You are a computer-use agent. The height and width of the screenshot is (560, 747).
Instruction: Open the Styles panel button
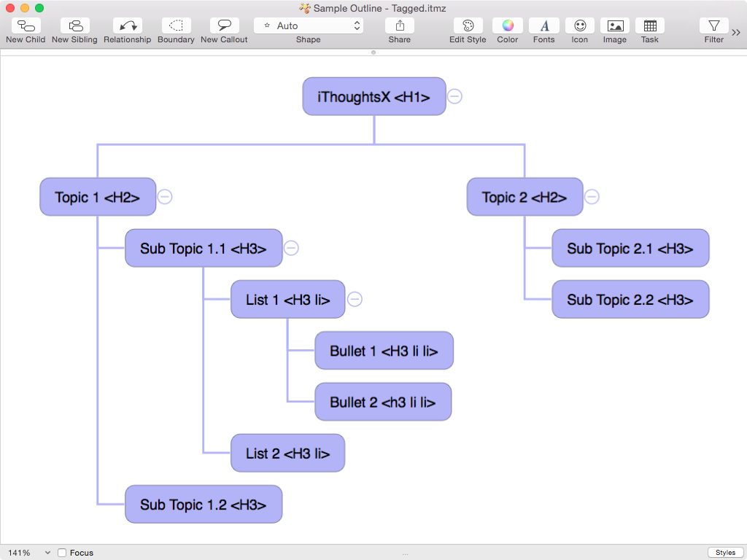[x=725, y=553]
